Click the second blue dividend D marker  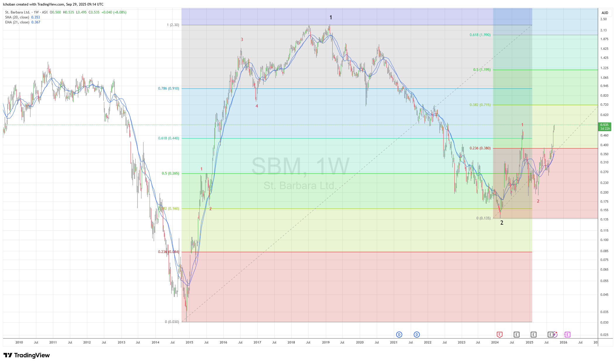point(417,334)
